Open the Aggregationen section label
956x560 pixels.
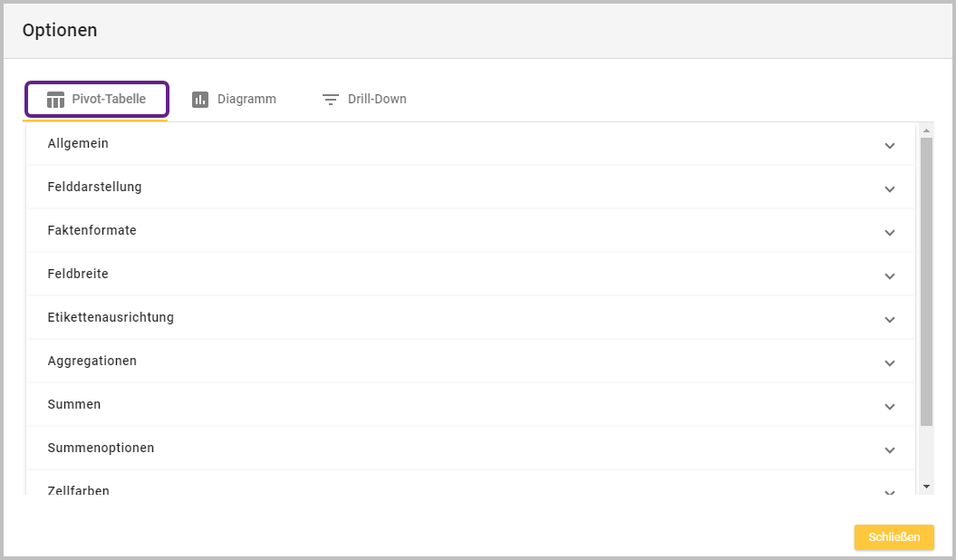(92, 361)
